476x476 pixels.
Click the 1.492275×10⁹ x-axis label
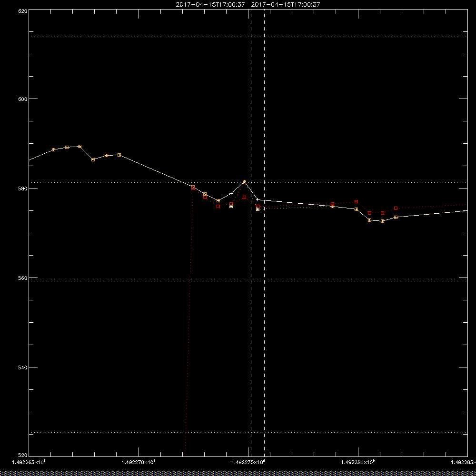coord(248,462)
